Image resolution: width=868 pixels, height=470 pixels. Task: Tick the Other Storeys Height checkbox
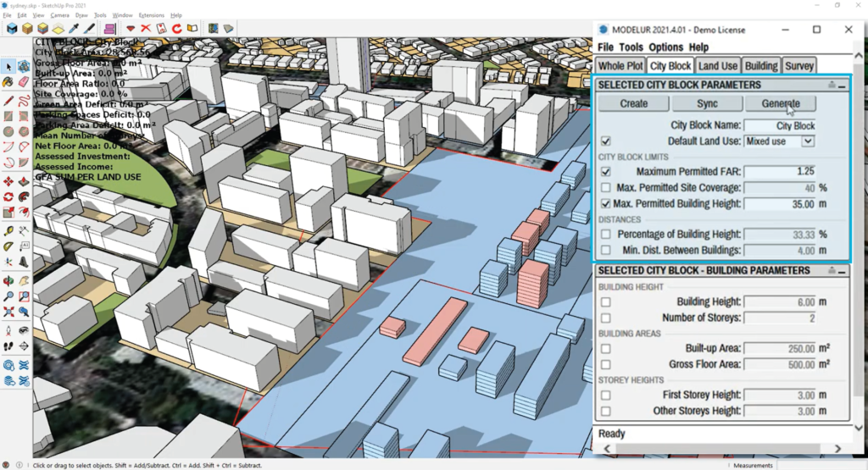point(605,411)
